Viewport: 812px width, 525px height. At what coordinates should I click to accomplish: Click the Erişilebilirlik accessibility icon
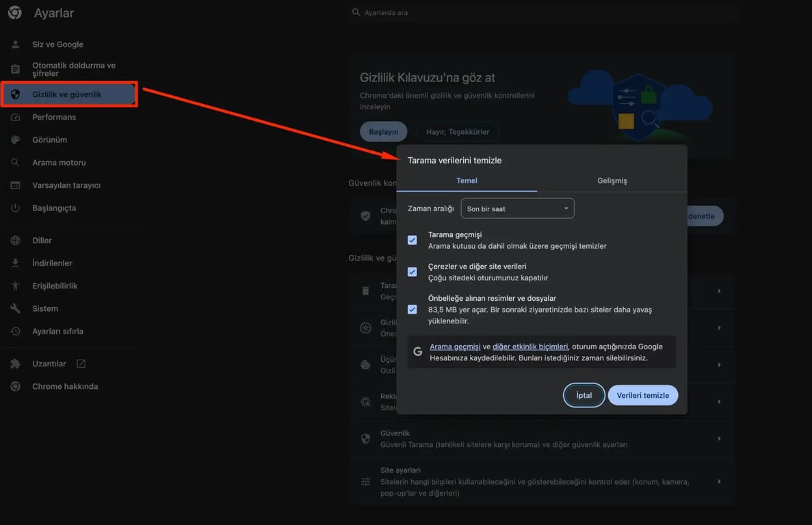tap(16, 286)
